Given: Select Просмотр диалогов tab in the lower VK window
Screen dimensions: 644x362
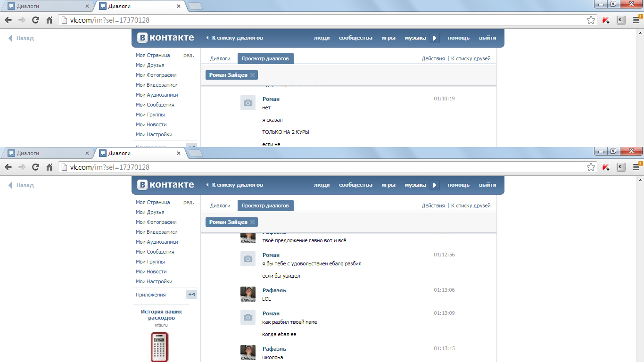Looking at the screenshot, I should point(265,206).
